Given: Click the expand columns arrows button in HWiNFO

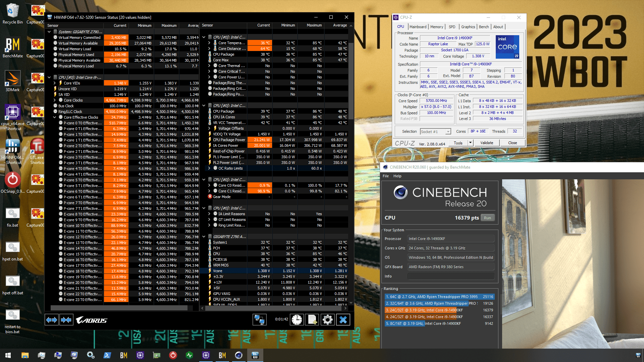Looking at the screenshot, I should 52,320.
